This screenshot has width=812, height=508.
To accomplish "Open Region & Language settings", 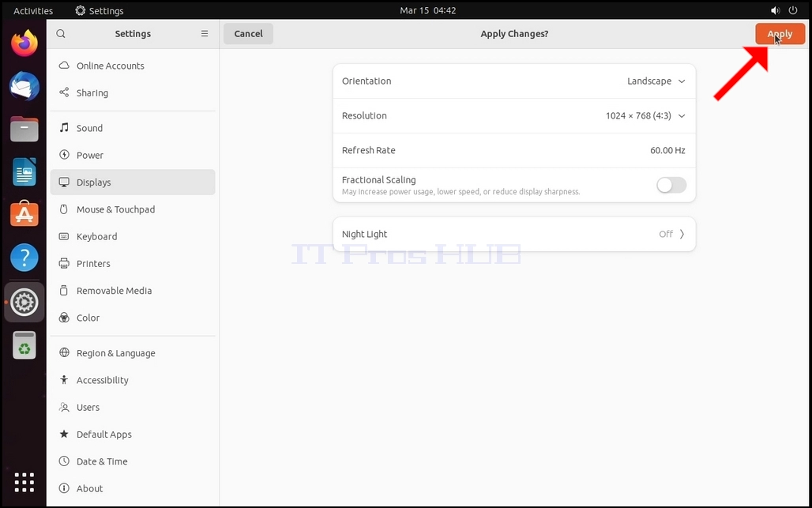I will coord(133,353).
